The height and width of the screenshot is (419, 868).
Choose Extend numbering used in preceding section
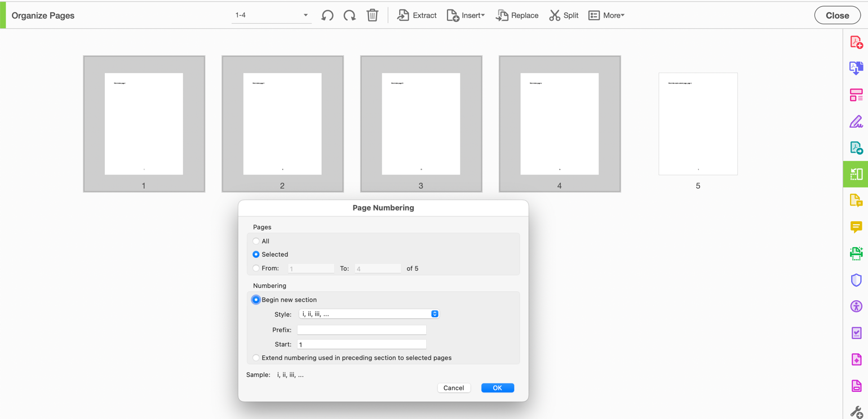pos(256,358)
